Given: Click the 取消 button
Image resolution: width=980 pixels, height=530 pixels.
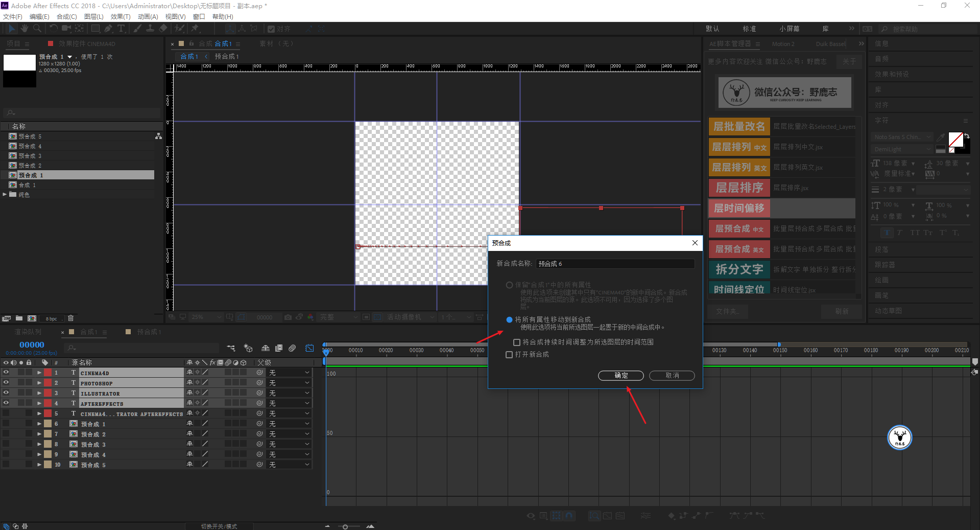Looking at the screenshot, I should click(x=672, y=376).
